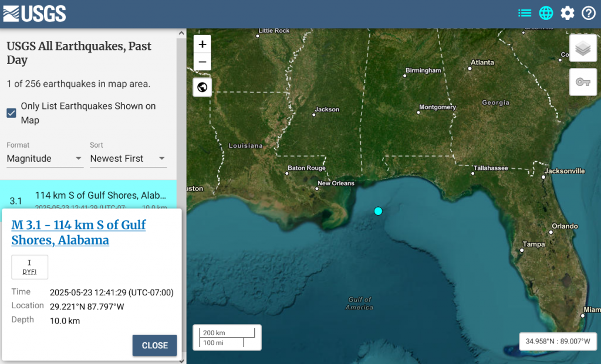Open the help question mark icon
Screen dimensions: 601x364
[588, 13]
